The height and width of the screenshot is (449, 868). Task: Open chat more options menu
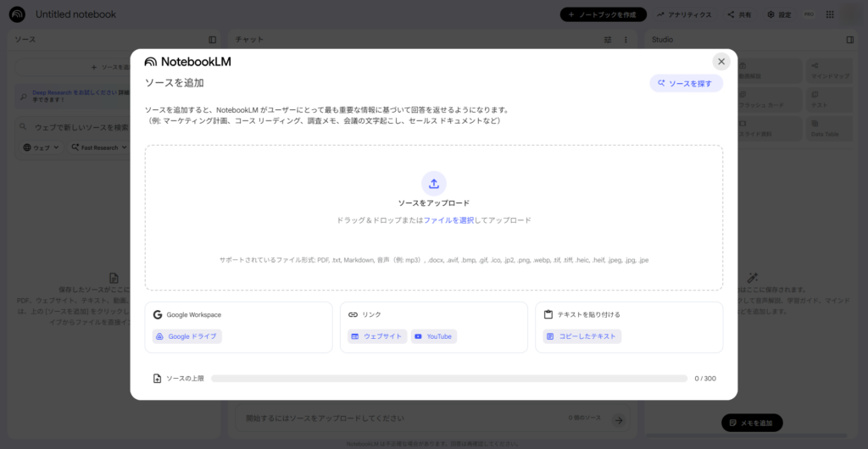pyautogui.click(x=626, y=40)
